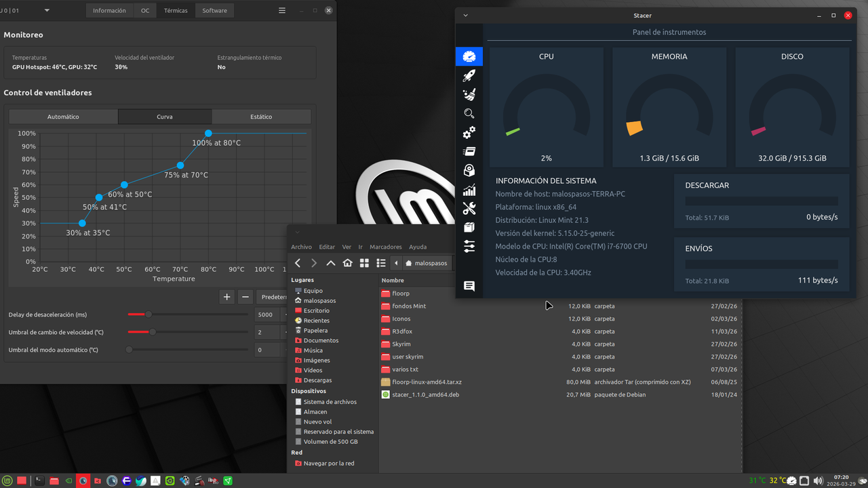The height and width of the screenshot is (488, 868).
Task: Open Archivo menu in file manager
Action: [301, 247]
